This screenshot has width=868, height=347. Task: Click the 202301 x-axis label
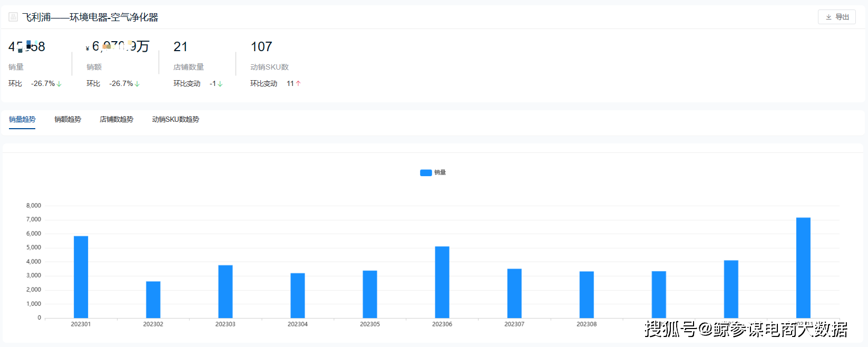coord(81,324)
